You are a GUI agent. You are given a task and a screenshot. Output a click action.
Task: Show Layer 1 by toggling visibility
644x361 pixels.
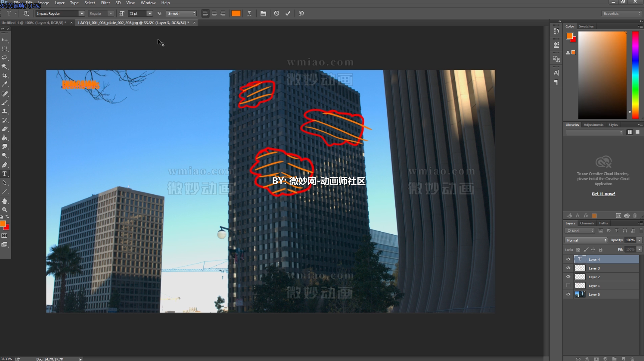click(x=568, y=286)
